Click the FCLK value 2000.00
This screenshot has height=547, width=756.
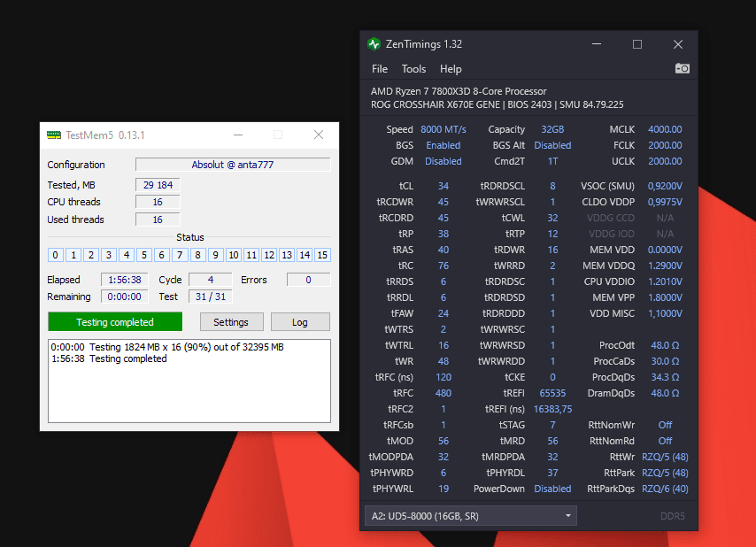665,145
